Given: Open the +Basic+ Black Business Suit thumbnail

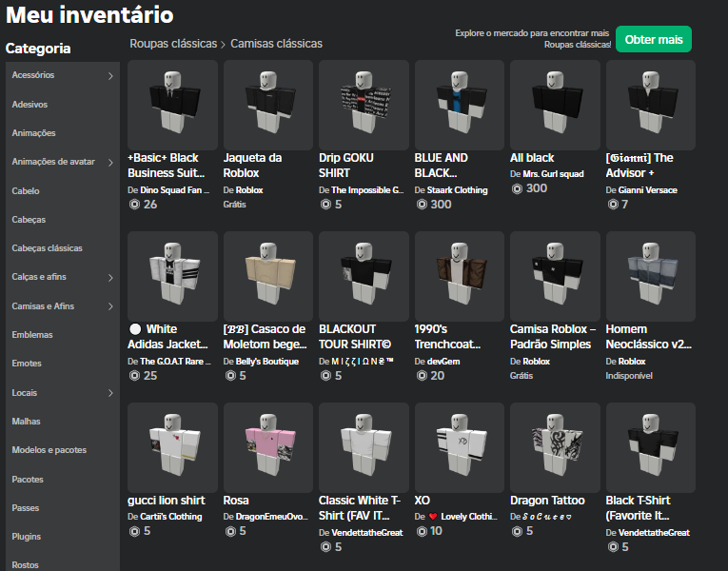Looking at the screenshot, I should [x=172, y=105].
